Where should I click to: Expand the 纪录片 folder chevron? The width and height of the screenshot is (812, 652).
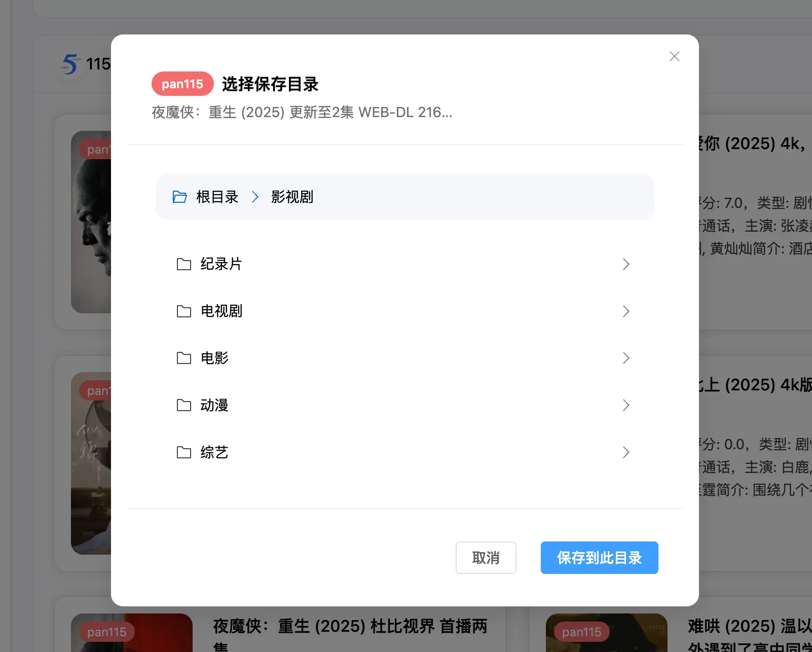click(x=626, y=264)
